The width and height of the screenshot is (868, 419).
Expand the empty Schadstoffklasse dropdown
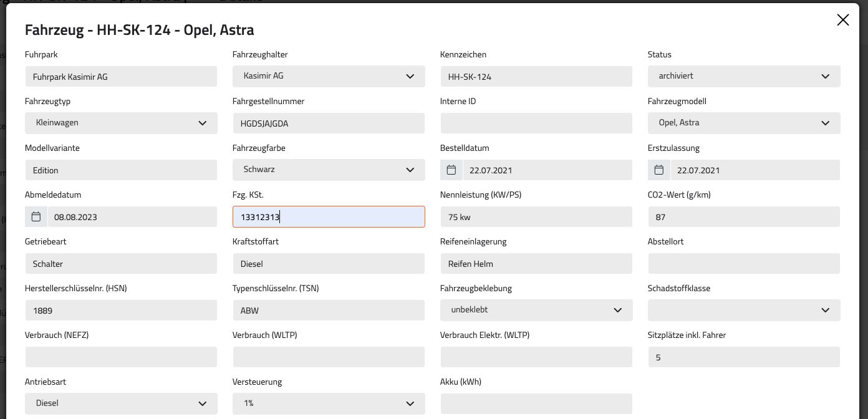744,310
